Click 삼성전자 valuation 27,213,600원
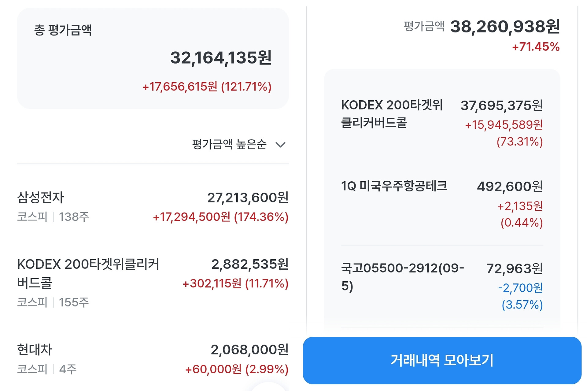Screen dimensions: 587x392 [248, 198]
